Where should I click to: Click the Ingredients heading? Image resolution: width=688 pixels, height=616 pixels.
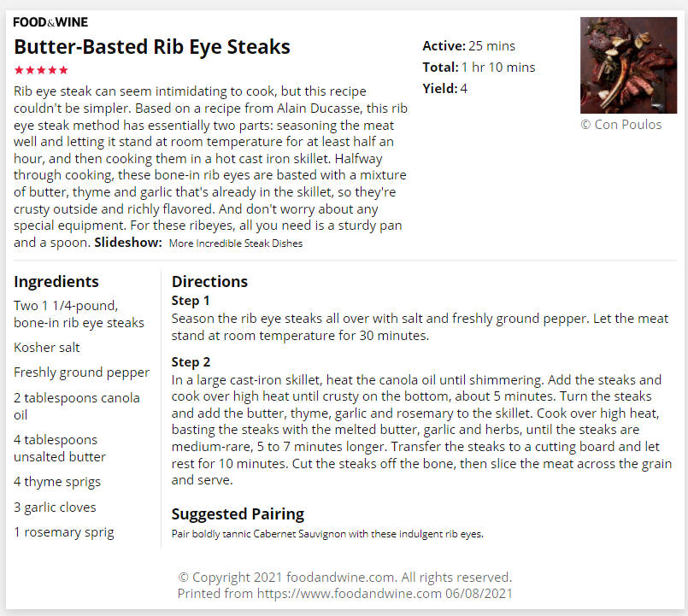[x=56, y=282]
